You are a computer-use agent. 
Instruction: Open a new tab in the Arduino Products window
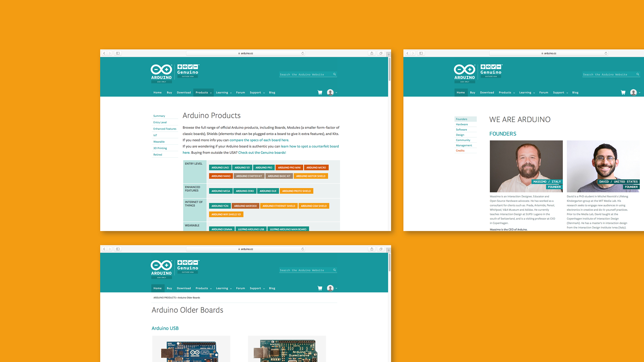(x=388, y=54)
